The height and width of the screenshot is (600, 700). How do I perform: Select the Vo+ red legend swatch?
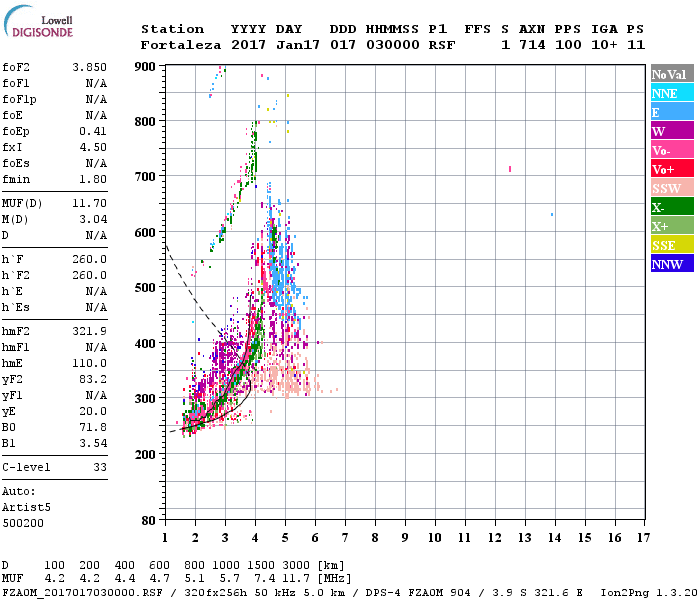pos(672,169)
